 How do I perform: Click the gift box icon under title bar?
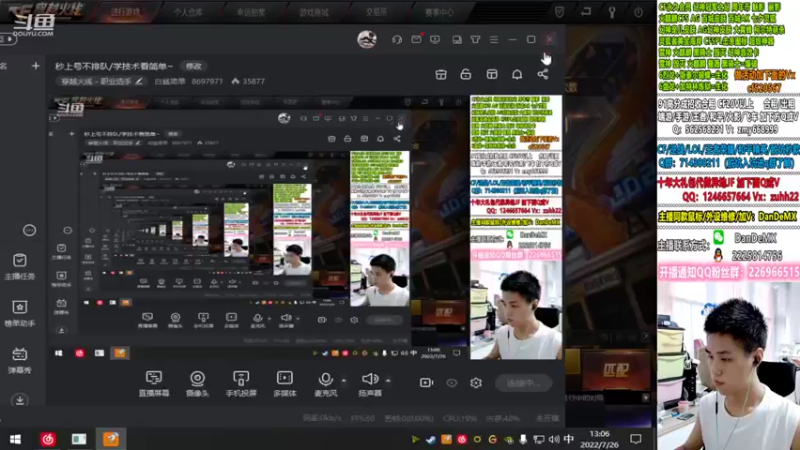tap(441, 74)
